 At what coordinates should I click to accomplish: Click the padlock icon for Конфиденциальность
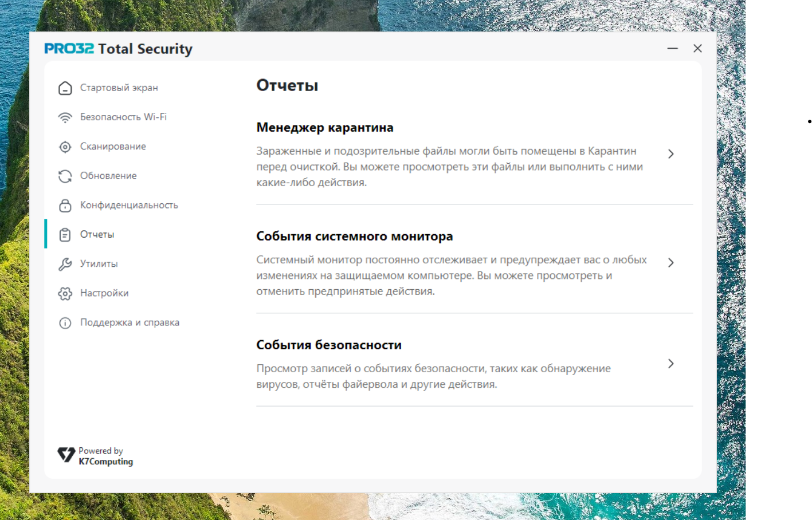(65, 206)
